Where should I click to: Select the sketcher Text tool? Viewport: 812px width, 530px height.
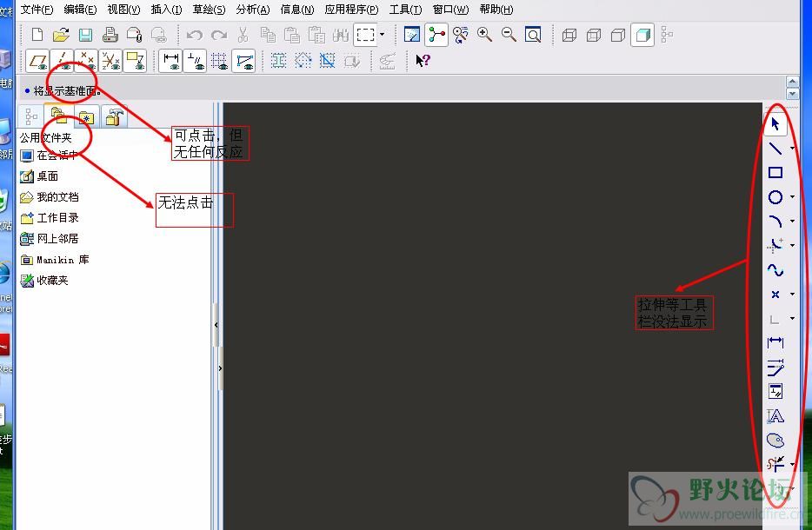[x=775, y=415]
